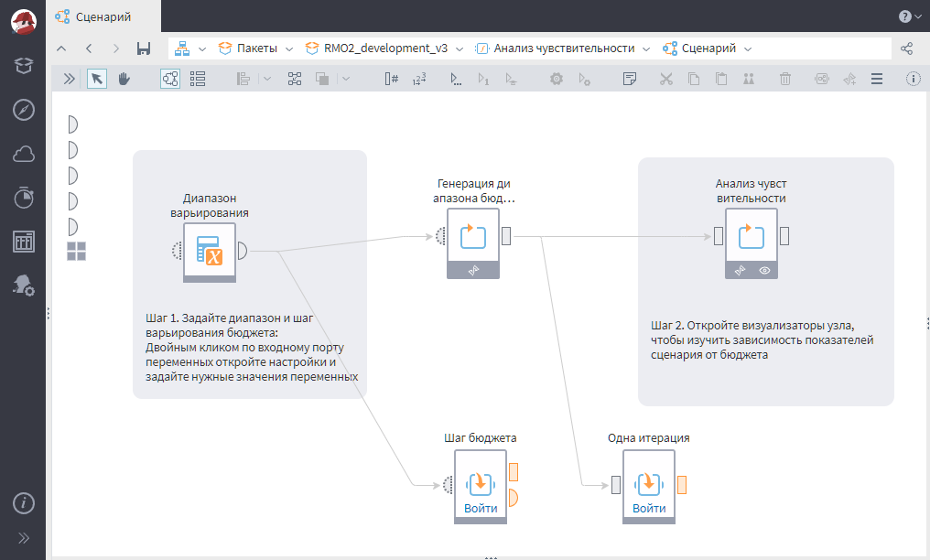Screen dimensions: 930x560
Task: Click the run all nodes icon
Action: (456, 79)
